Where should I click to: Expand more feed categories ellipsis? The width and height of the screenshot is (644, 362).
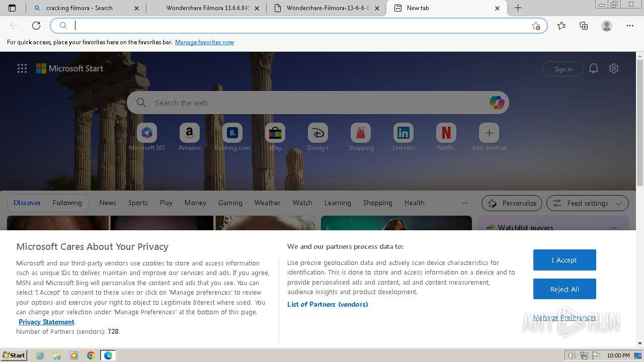point(465,203)
